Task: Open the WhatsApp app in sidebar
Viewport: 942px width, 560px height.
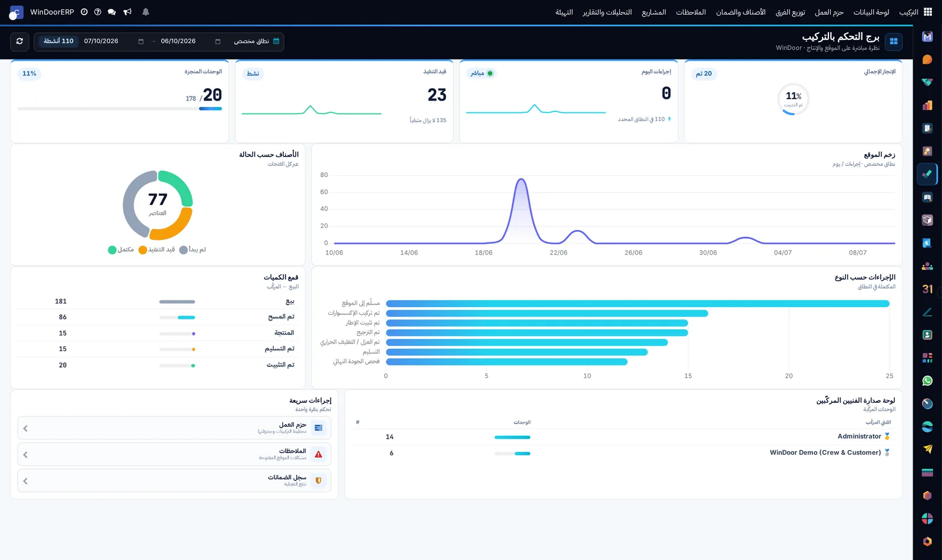Action: coord(927,381)
